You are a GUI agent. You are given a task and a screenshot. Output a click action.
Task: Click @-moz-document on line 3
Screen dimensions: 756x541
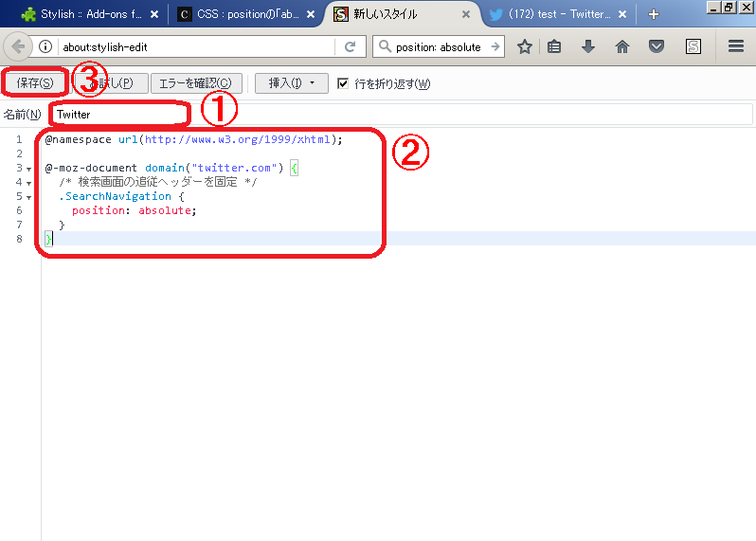coord(91,168)
